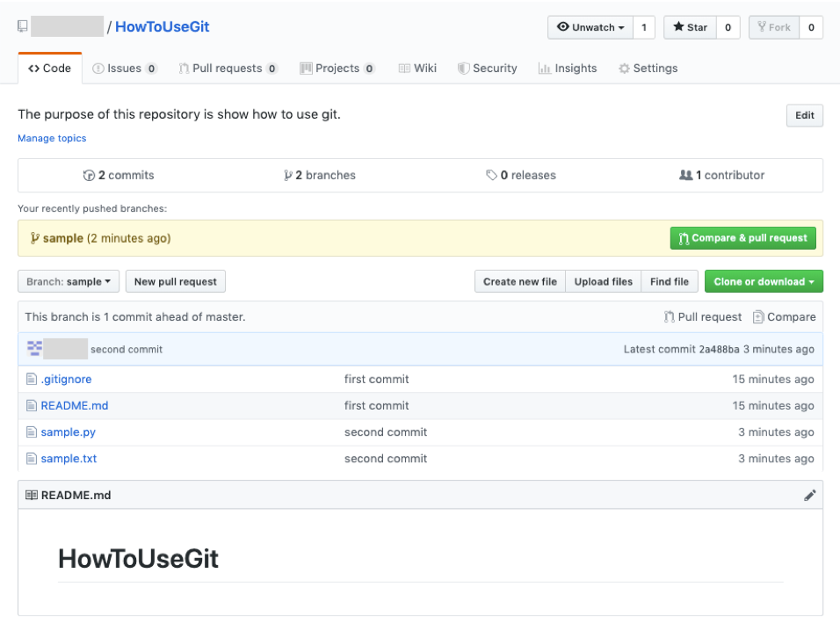Open the Settings tab
The height and width of the screenshot is (631, 840).
click(648, 68)
